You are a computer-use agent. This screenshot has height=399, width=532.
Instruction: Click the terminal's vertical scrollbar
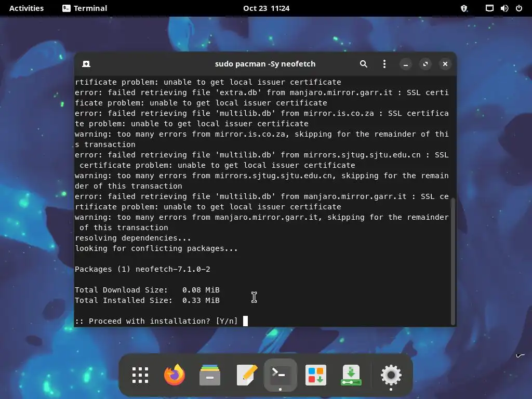point(453,261)
